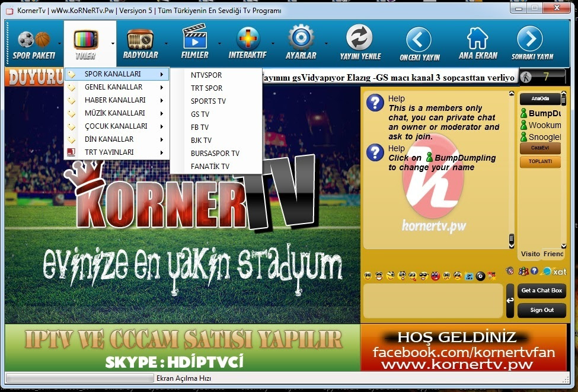Open Çocuk Kanalları menu entry

117,126
